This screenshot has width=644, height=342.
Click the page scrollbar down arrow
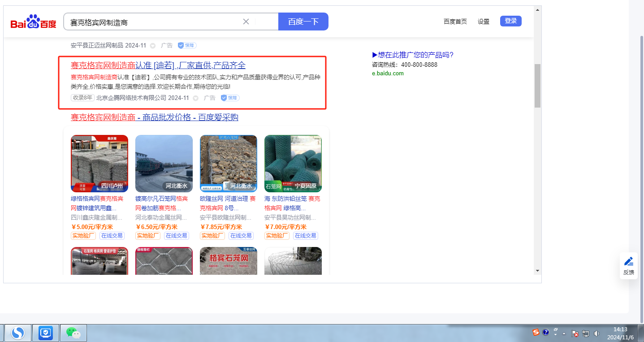[x=537, y=271]
